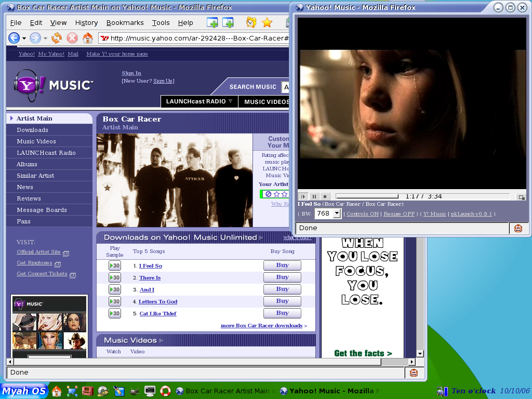Click the Myah OS start menu button

point(24,391)
